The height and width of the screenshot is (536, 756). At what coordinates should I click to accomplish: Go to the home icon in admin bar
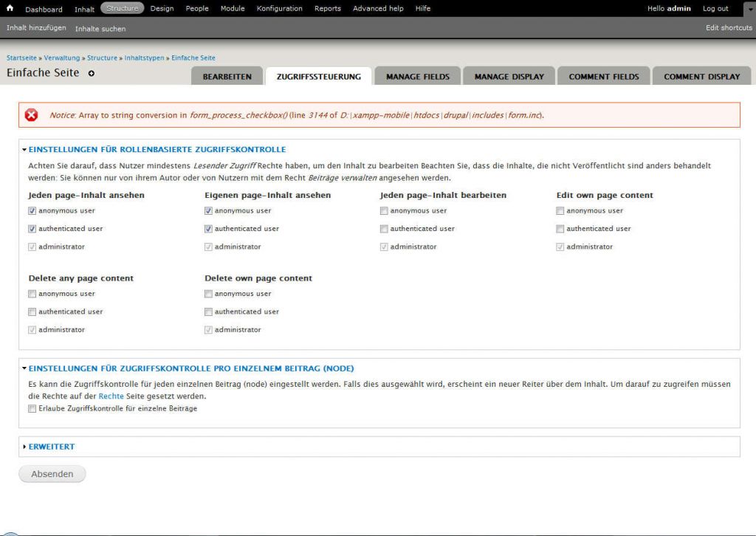10,8
